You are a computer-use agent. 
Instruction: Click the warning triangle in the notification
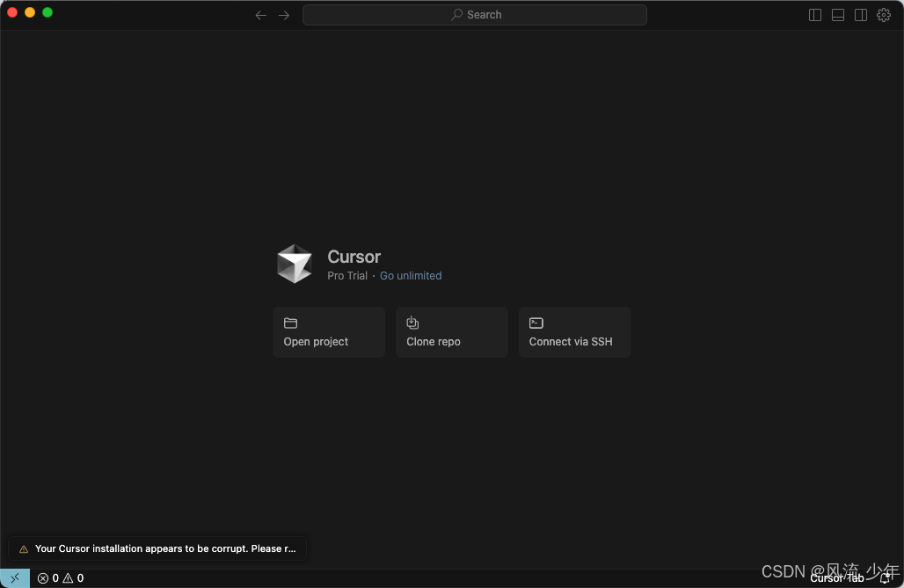pos(24,548)
